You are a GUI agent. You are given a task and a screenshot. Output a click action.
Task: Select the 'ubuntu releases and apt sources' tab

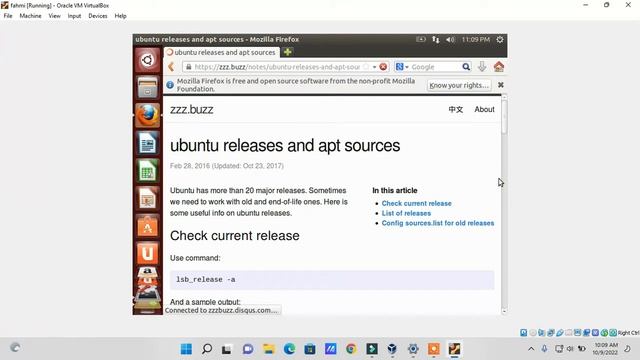(x=222, y=52)
